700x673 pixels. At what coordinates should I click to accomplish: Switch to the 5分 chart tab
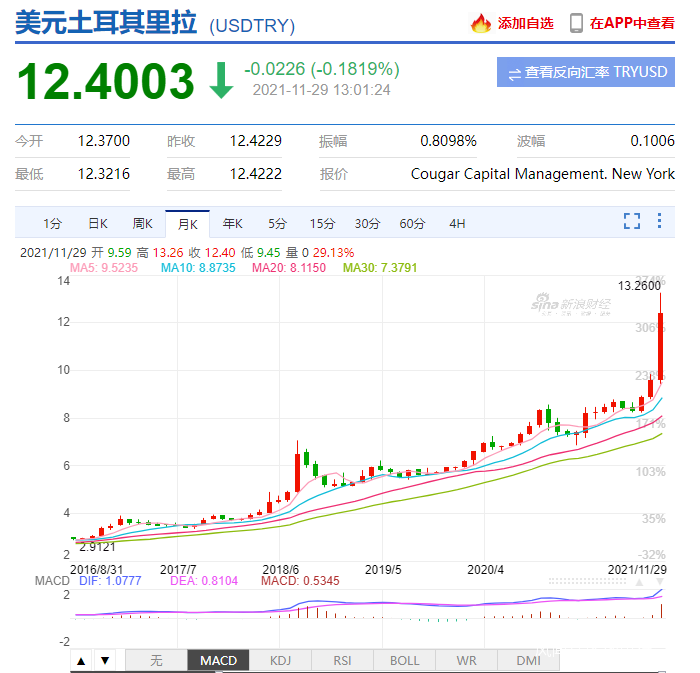(277, 224)
